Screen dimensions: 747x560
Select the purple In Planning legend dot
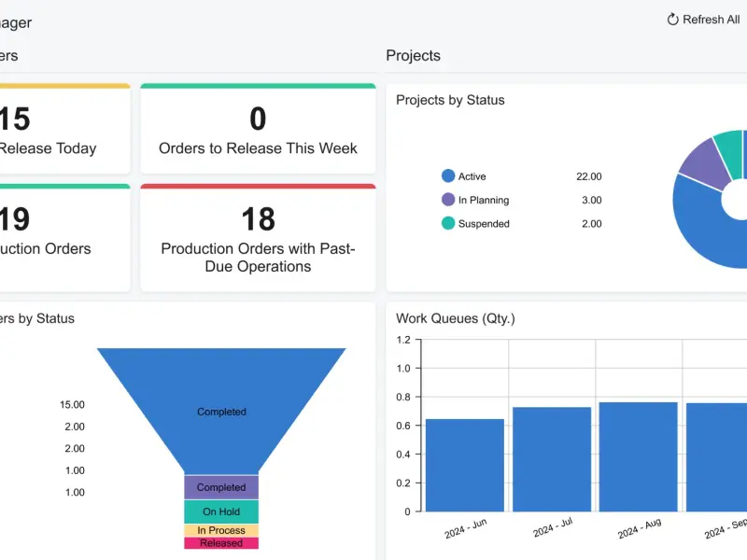coord(448,200)
